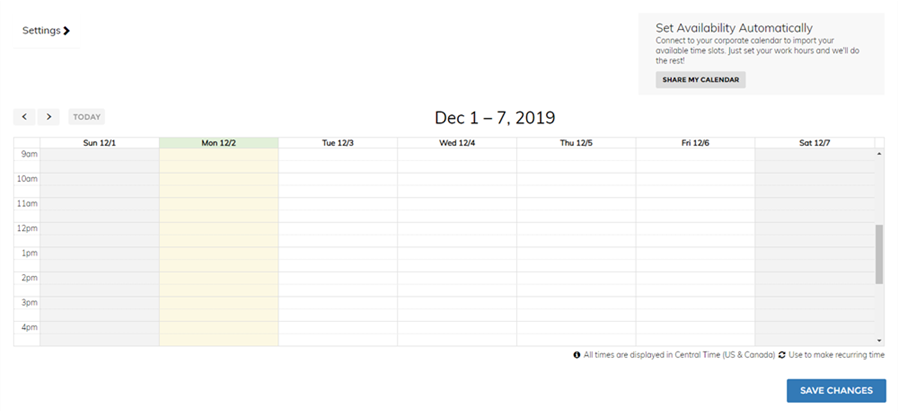Click the Wednesday 9am time slot
Image resolution: width=898 pixels, height=411 pixels.
pyautogui.click(x=457, y=160)
